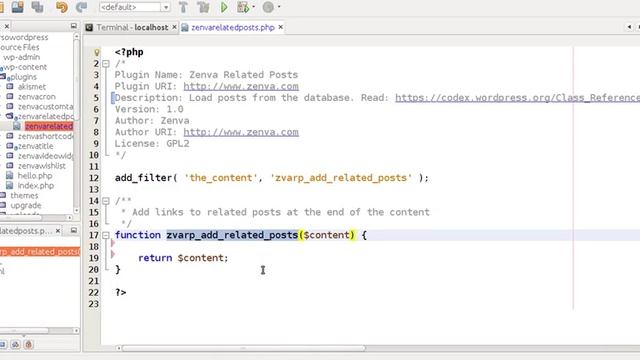The height and width of the screenshot is (360, 640).
Task: Collapse the function fold on line 17
Action: 106,235
